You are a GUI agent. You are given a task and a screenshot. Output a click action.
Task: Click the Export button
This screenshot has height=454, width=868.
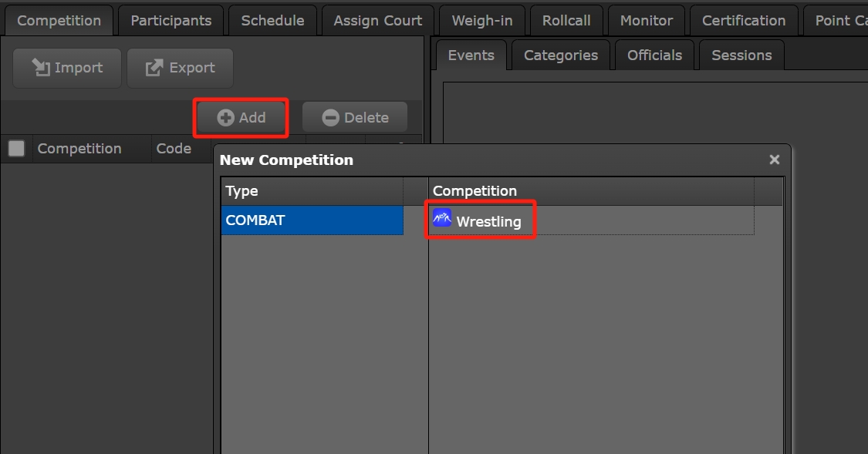pos(180,68)
